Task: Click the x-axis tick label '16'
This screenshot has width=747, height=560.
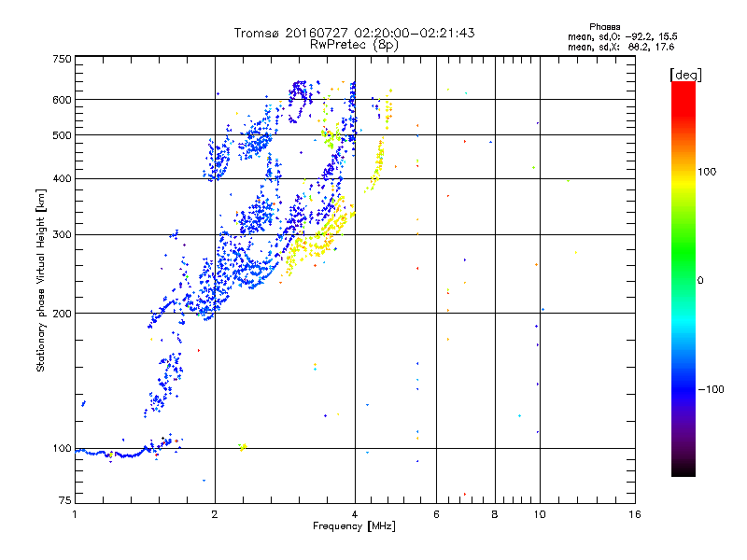Action: click(x=635, y=514)
